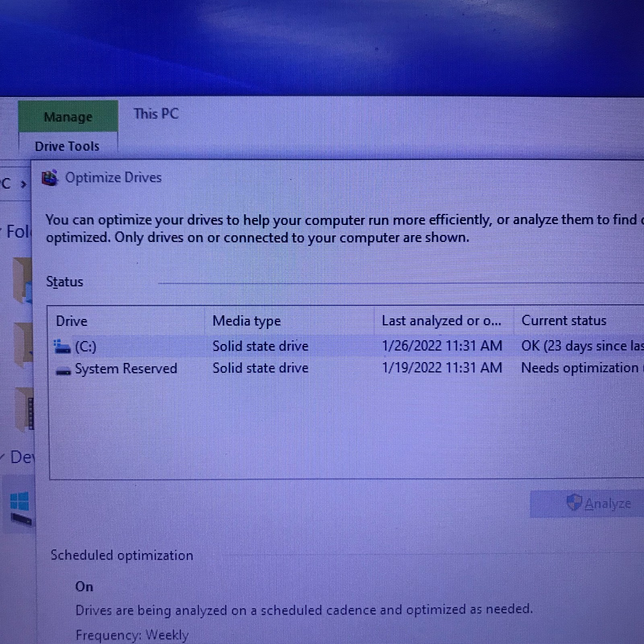This screenshot has height=644, width=644.
Task: Click the Optimize Drives window icon
Action: tap(50, 178)
